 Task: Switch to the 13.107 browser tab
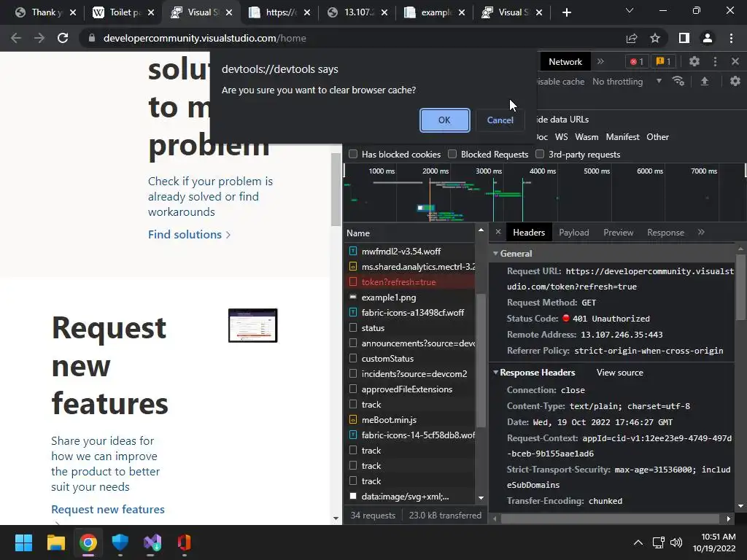(x=357, y=12)
